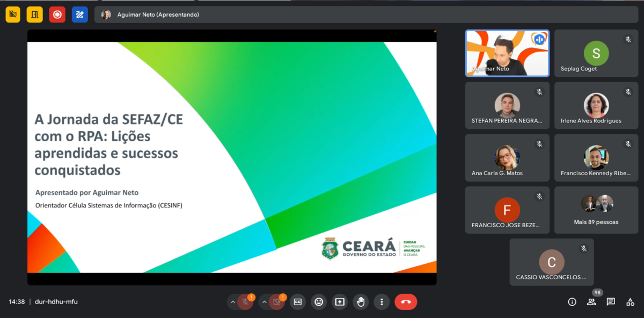Open the in-call chat panel
Viewport: 644px width, 318px height.
click(x=611, y=302)
